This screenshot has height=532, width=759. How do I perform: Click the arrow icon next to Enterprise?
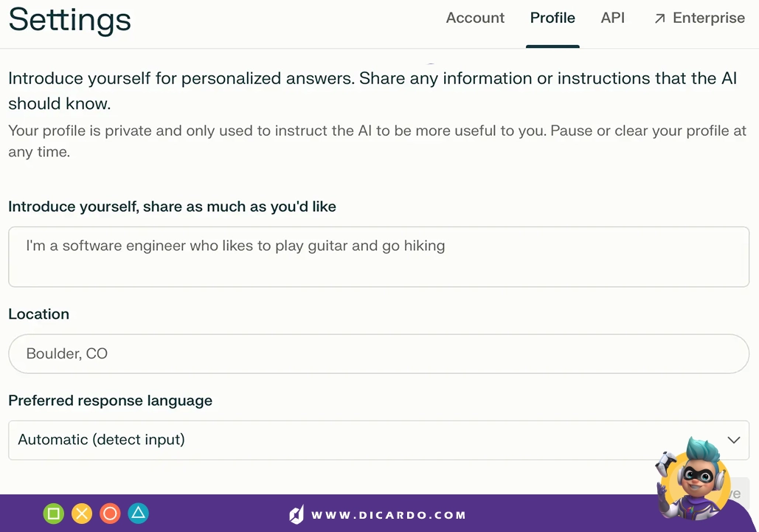click(659, 19)
